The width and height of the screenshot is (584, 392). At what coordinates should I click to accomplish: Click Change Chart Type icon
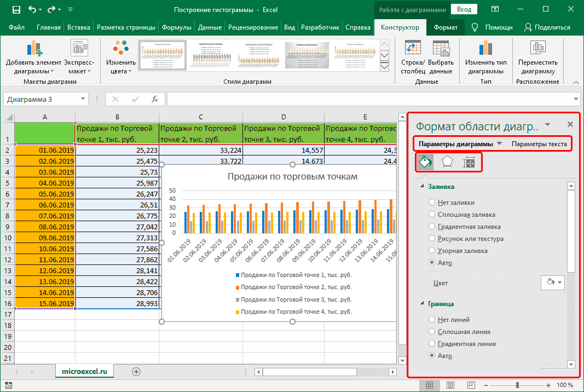point(485,49)
